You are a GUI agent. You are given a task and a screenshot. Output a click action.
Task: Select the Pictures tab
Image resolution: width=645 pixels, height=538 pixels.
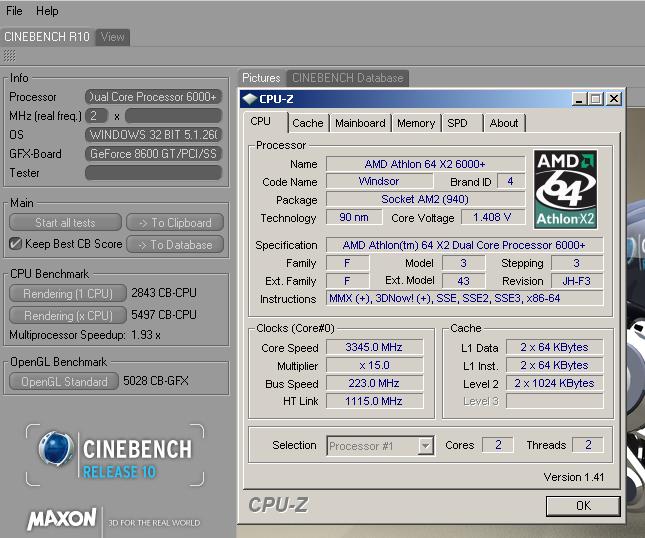(x=261, y=78)
